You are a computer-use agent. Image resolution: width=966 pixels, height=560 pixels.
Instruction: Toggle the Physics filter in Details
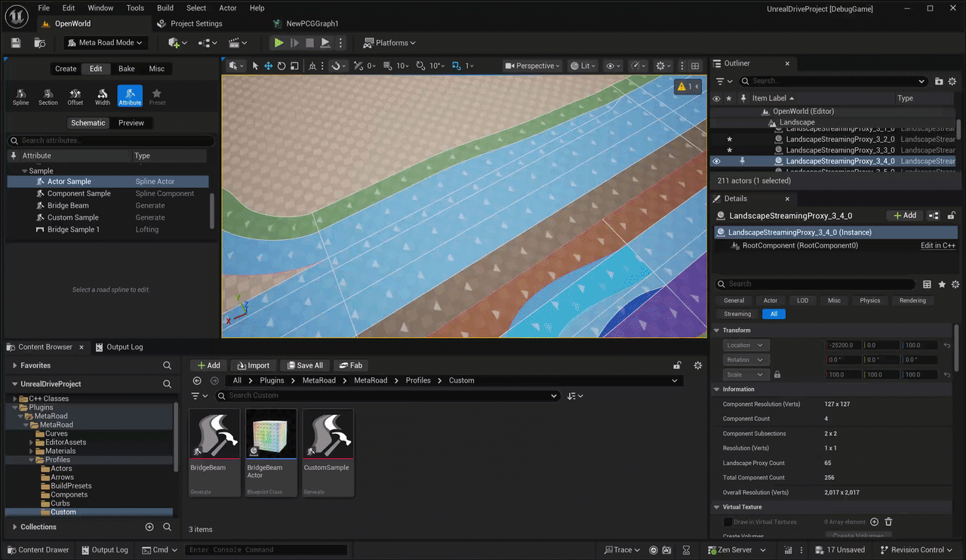[x=870, y=300]
